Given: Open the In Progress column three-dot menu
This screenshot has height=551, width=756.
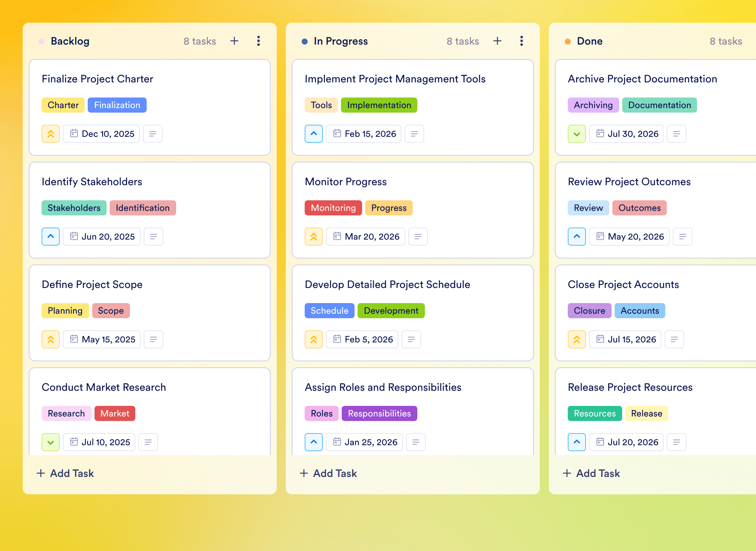Looking at the screenshot, I should 522,41.
